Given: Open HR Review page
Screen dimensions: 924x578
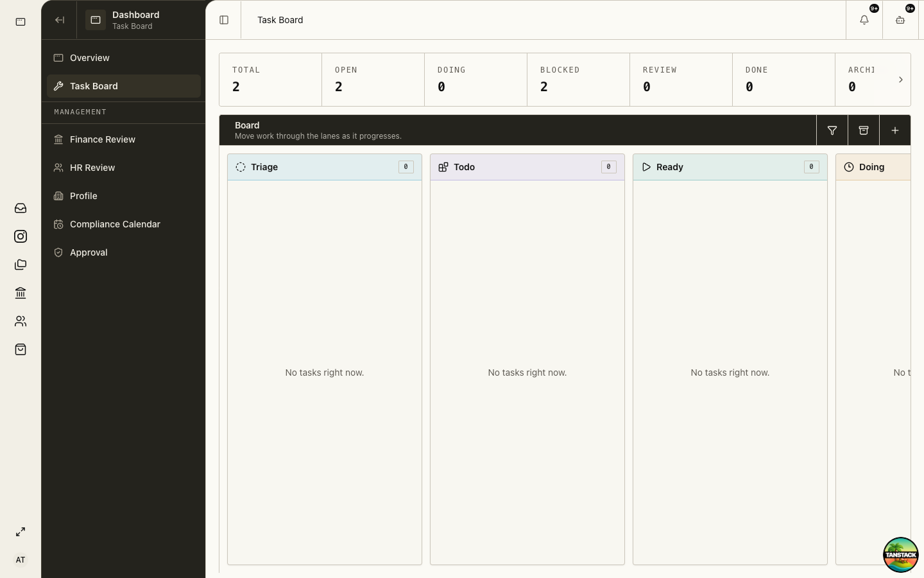Looking at the screenshot, I should [x=124, y=168].
